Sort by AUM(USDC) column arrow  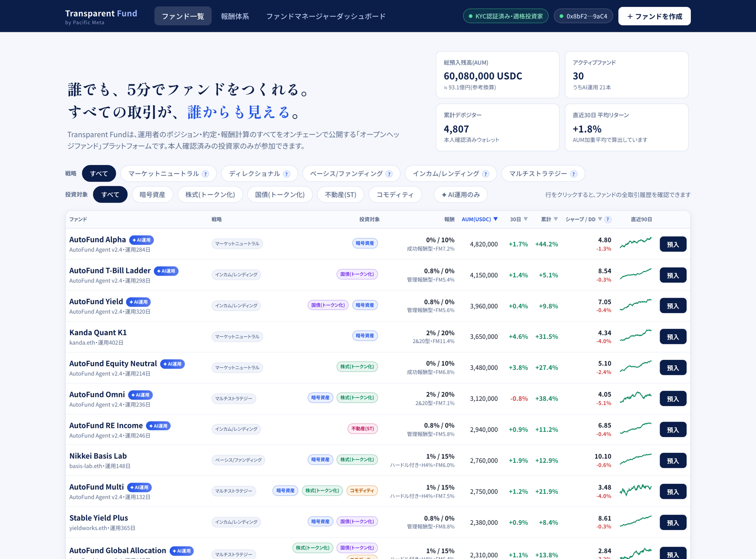click(x=496, y=219)
